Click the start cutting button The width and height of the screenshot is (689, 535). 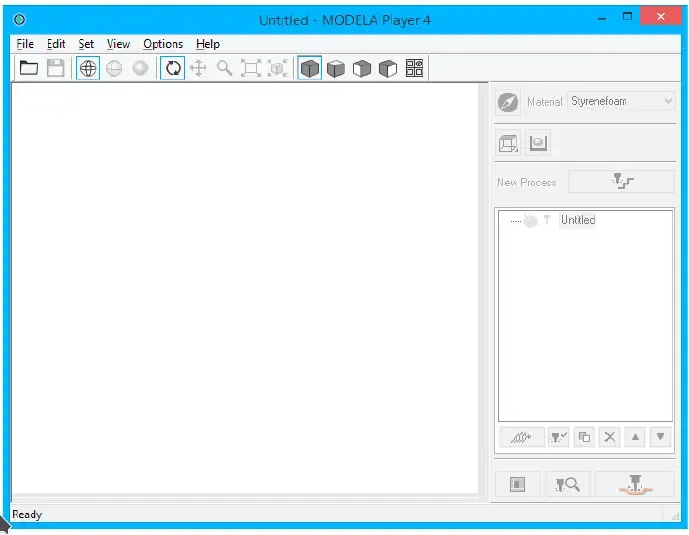point(634,484)
